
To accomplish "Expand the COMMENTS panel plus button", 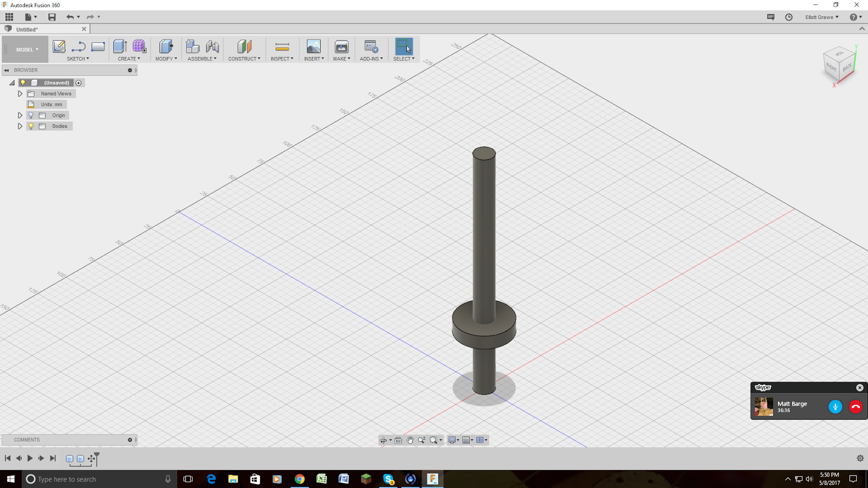I will (130, 440).
